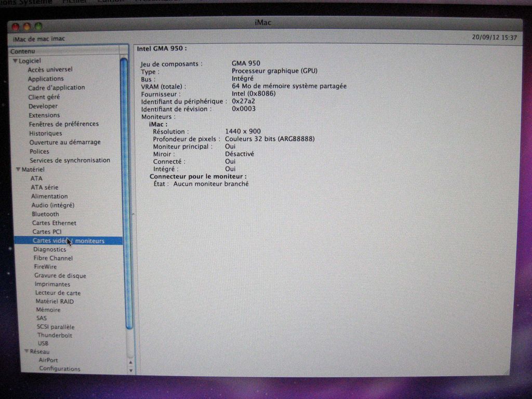Select Gravure de disque
The width and height of the screenshot is (532, 399).
[60, 276]
